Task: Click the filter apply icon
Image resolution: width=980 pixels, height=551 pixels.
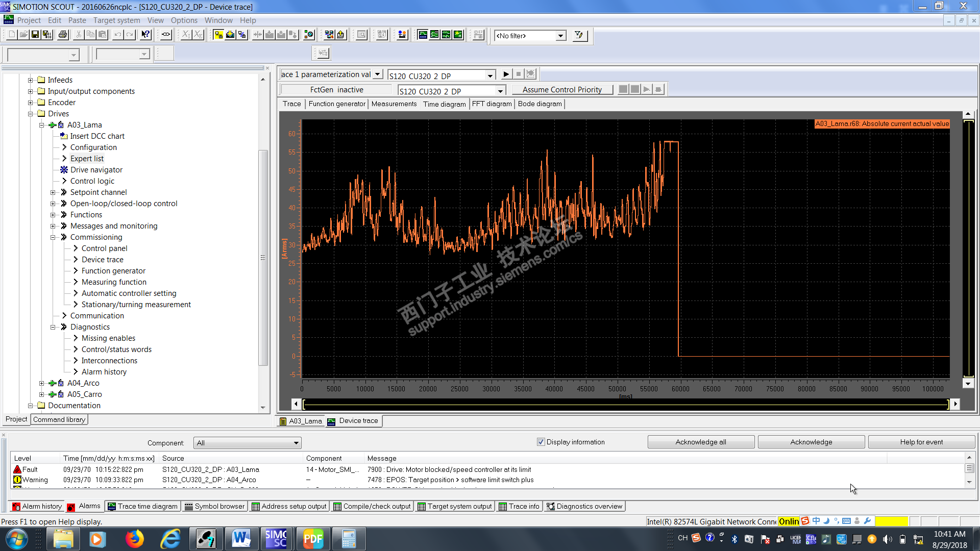Action: click(579, 35)
